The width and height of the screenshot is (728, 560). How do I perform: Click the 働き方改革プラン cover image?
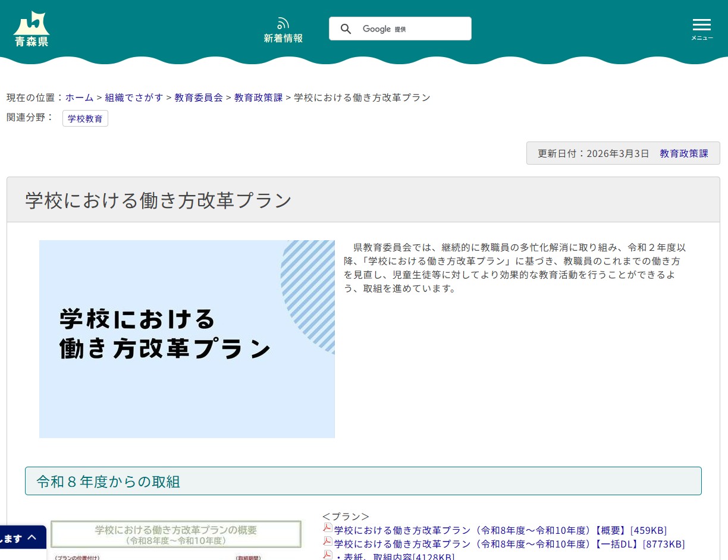[187, 339]
